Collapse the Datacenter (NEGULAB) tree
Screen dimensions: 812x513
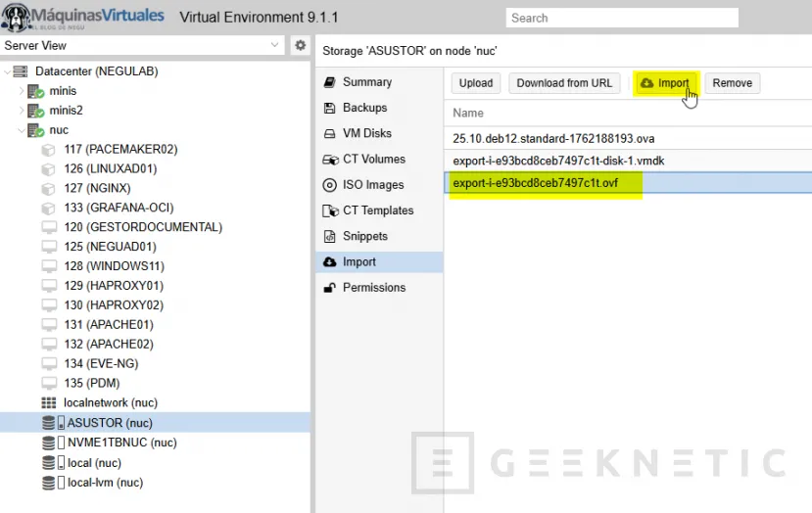[x=7, y=71]
